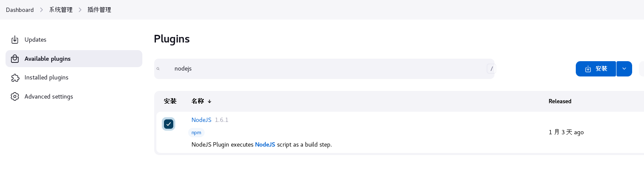This screenshot has width=644, height=178.
Task: Open the dropdown arrow beside the 安装 button
Action: pos(624,69)
